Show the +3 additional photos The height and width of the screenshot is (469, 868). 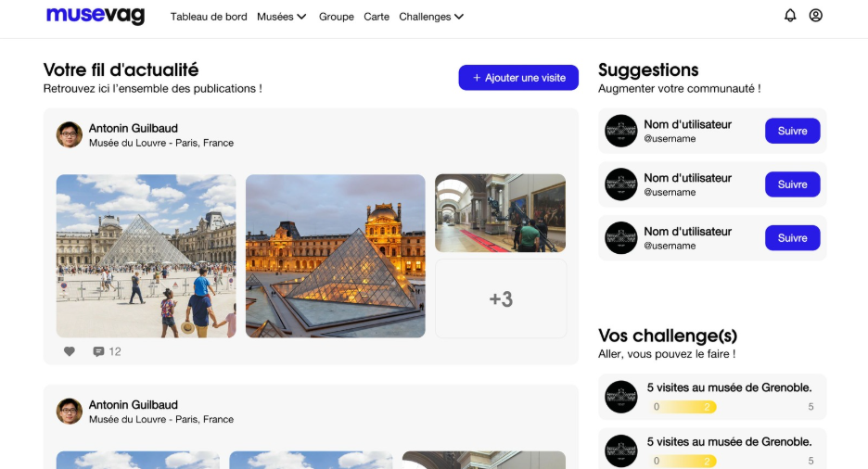click(x=501, y=298)
